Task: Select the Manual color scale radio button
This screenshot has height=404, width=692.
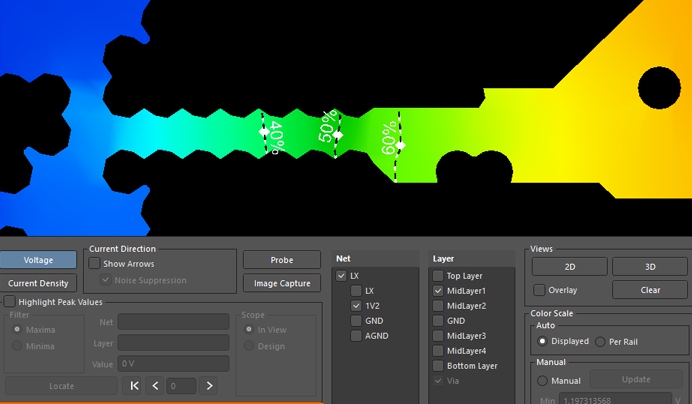Action: [543, 381]
